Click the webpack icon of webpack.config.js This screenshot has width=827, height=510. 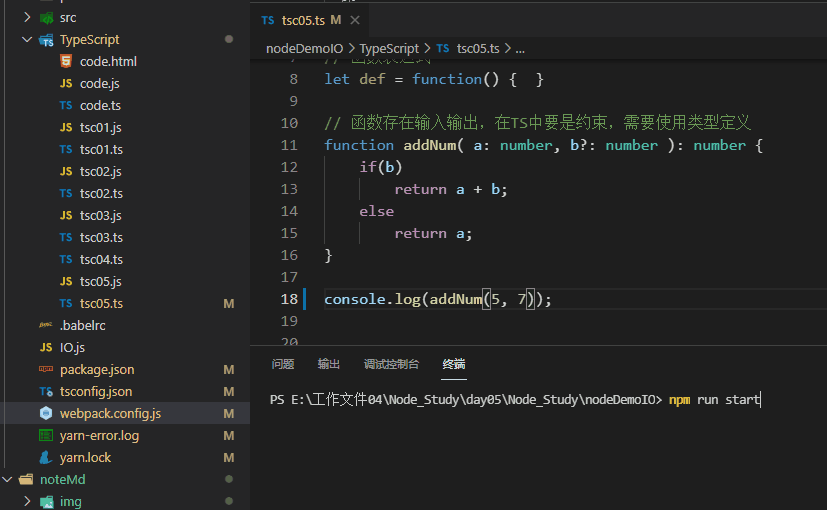(x=46, y=413)
